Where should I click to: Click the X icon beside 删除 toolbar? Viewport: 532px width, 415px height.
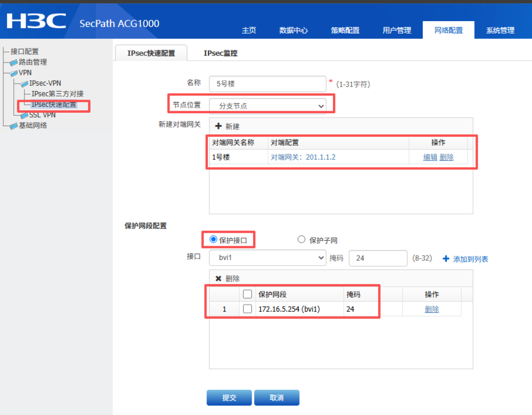click(x=219, y=278)
